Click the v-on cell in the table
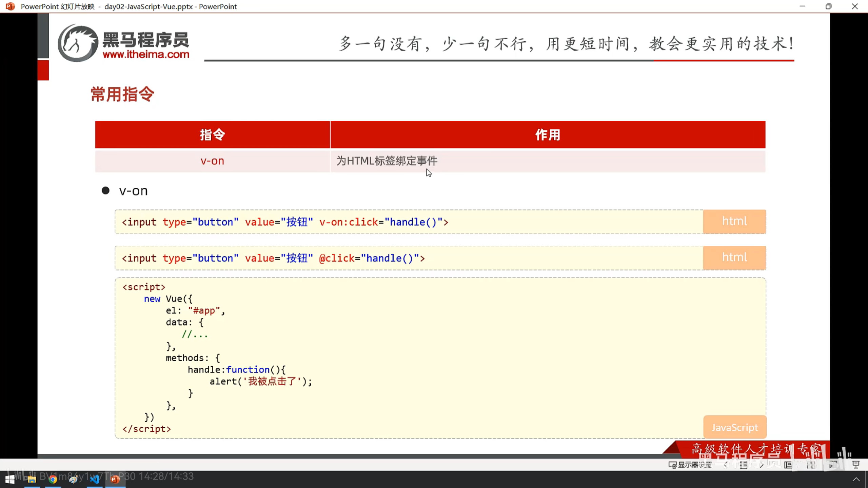Screen dimensions: 868x488 pyautogui.click(x=212, y=161)
